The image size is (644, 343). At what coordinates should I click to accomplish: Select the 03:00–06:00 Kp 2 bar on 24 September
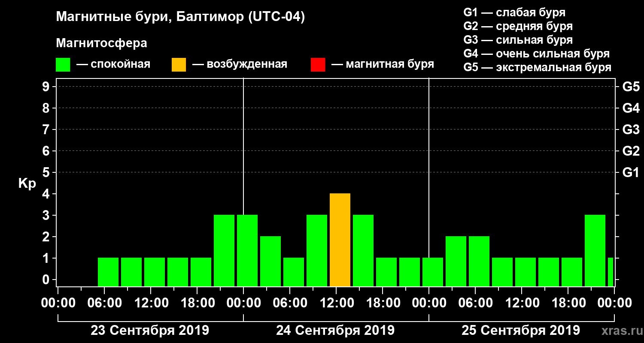pos(270,261)
